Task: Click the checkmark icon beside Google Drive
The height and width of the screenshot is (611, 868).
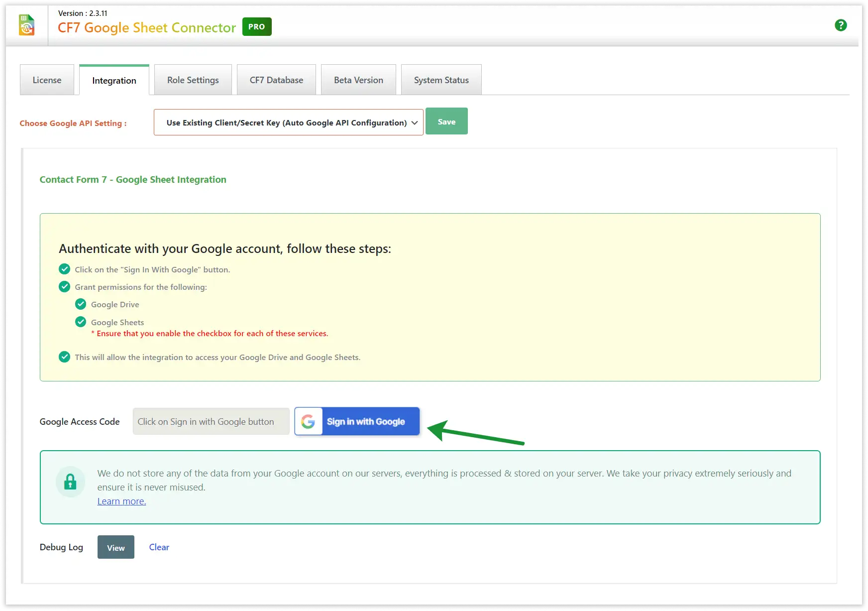Action: coord(81,304)
